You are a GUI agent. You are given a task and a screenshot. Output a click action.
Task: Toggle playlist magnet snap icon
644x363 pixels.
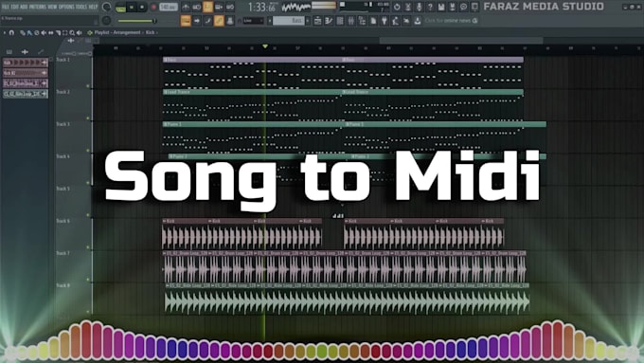11,32
